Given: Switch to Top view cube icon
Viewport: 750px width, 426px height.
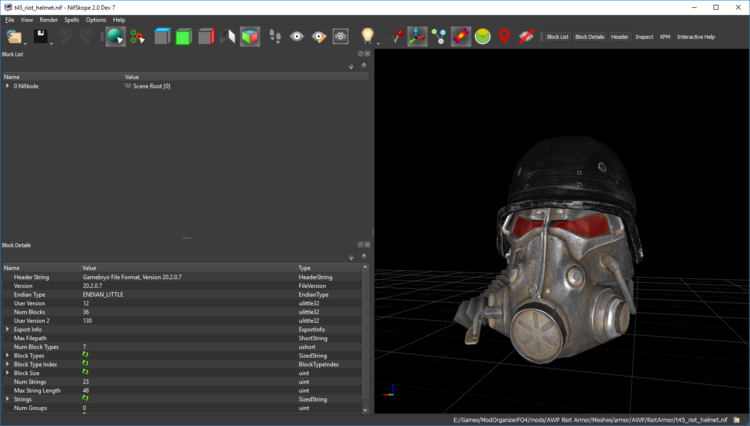Looking at the screenshot, I should coord(162,37).
